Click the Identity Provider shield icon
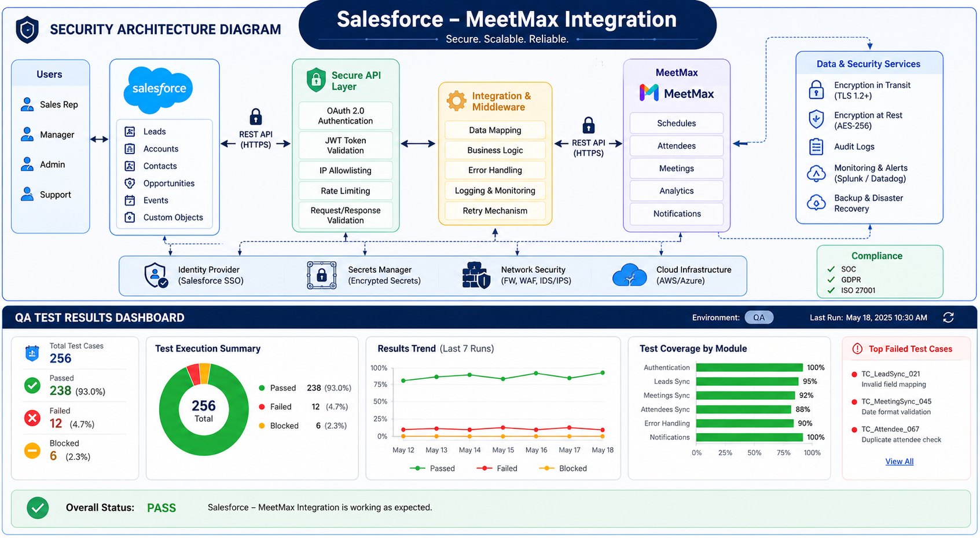The image size is (980, 538). coord(156,275)
